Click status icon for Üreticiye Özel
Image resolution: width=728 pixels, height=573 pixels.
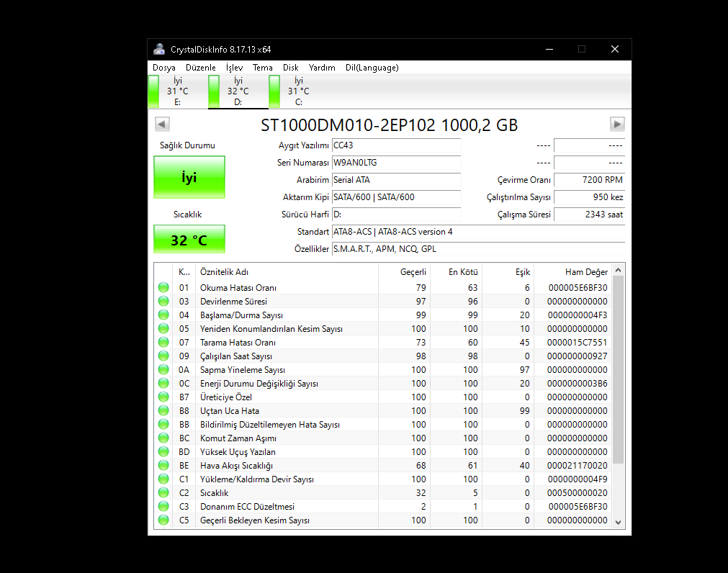pyautogui.click(x=163, y=397)
